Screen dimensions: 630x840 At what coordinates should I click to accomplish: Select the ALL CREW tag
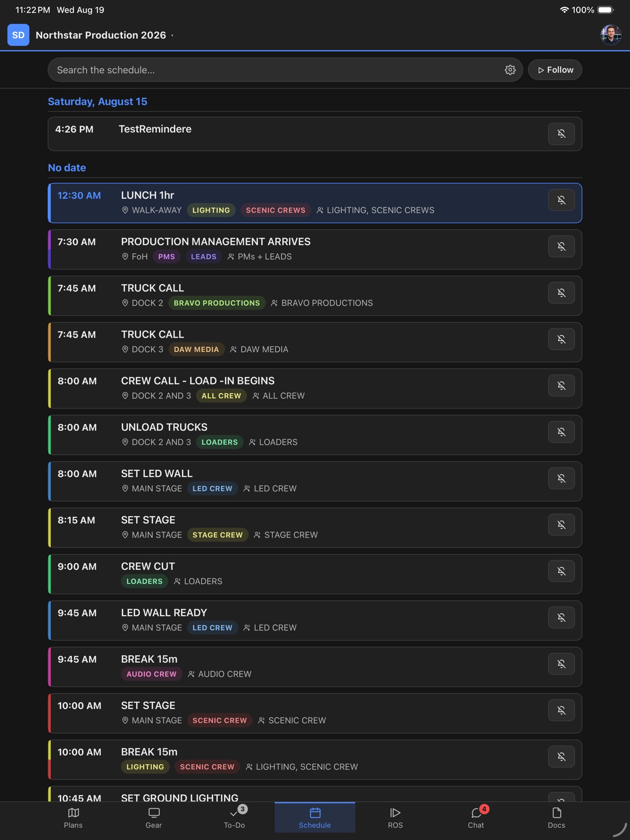pos(221,396)
